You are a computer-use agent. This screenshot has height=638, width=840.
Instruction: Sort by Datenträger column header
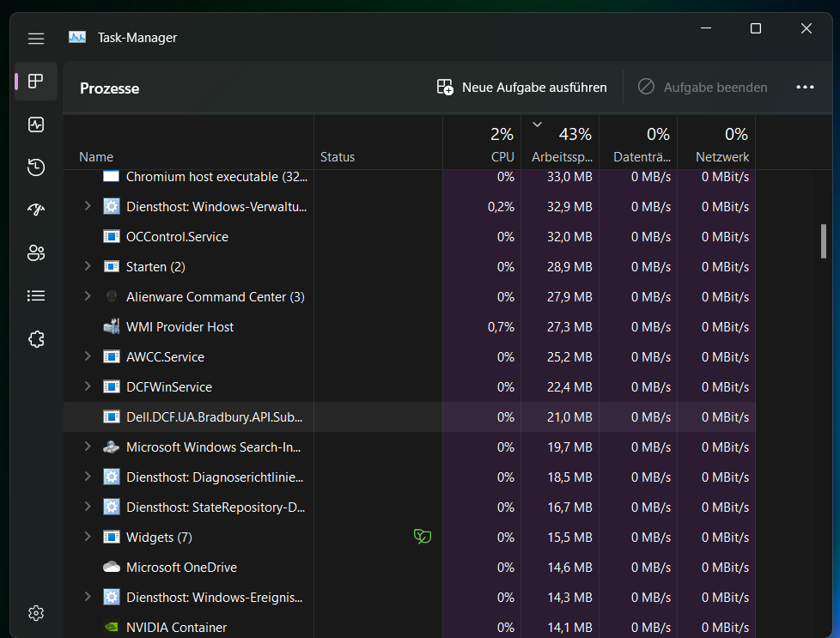pos(638,143)
